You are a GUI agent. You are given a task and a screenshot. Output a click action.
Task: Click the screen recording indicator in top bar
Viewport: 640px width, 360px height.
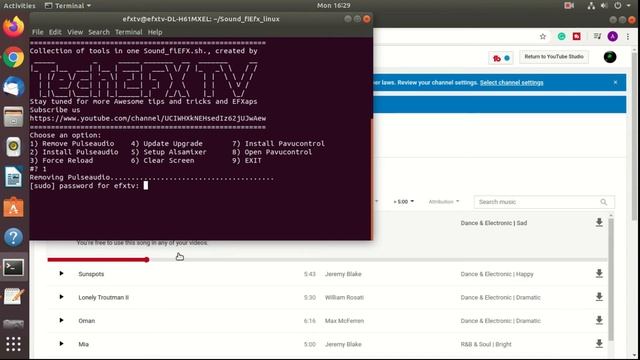point(569,5)
